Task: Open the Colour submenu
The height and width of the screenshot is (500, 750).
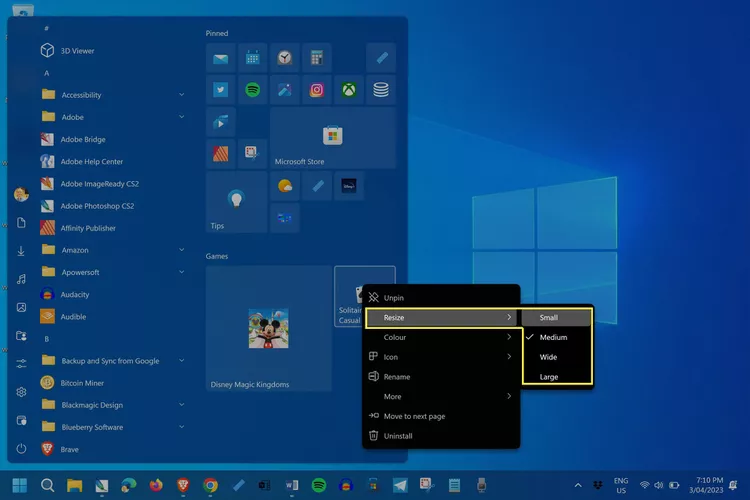Action: pyautogui.click(x=441, y=337)
